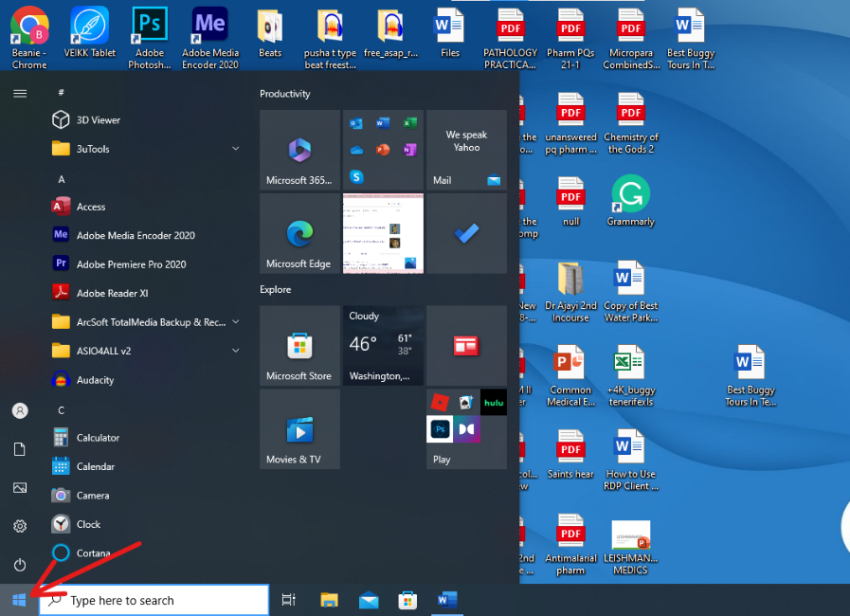The image size is (850, 616).
Task: Click the Type here to search box
Action: (154, 600)
